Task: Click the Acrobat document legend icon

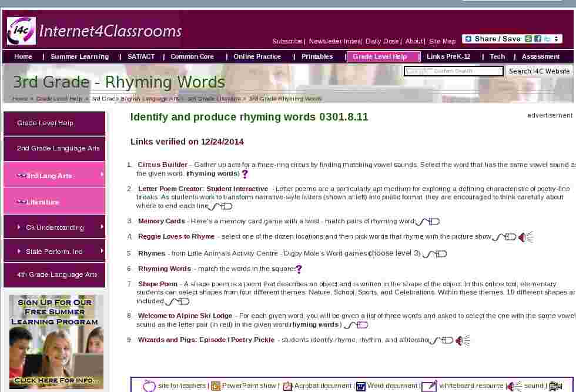Action: click(287, 386)
